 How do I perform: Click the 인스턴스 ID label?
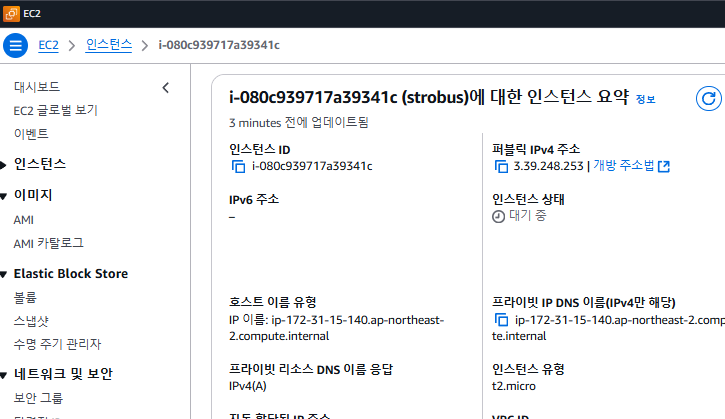tap(259, 149)
